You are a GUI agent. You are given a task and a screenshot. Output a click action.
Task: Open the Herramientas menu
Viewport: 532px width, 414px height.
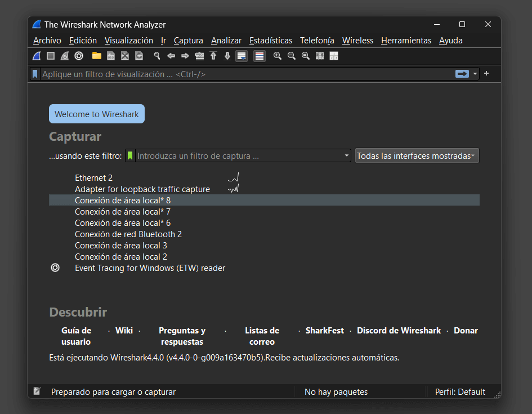coord(406,41)
